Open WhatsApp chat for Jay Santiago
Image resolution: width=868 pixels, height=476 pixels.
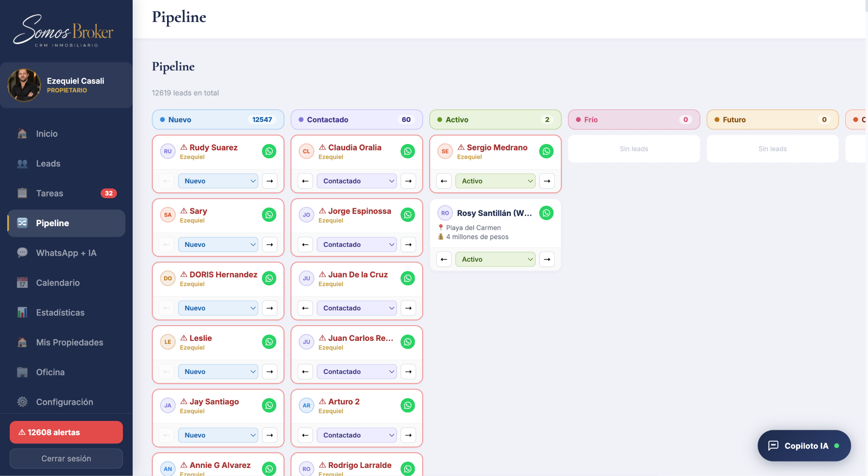point(269,405)
